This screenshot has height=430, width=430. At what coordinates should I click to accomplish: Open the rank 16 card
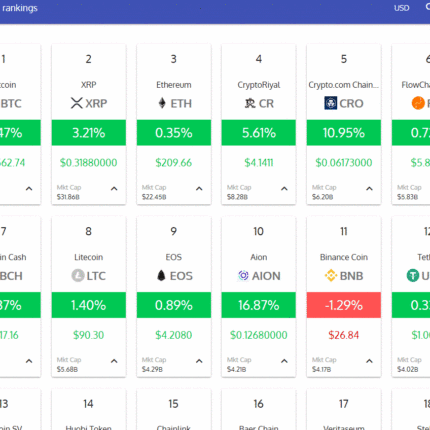pyautogui.click(x=259, y=410)
